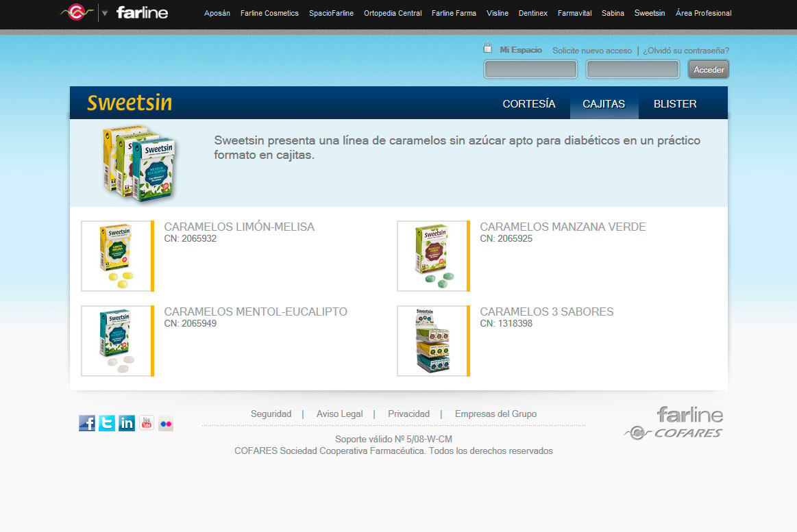Click the username input field

pos(530,68)
